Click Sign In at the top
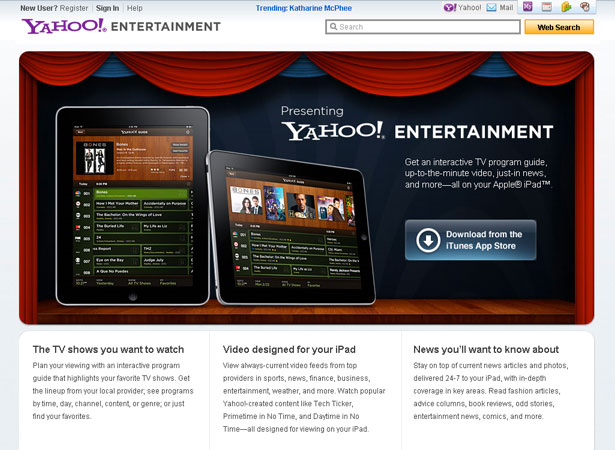 pos(107,8)
